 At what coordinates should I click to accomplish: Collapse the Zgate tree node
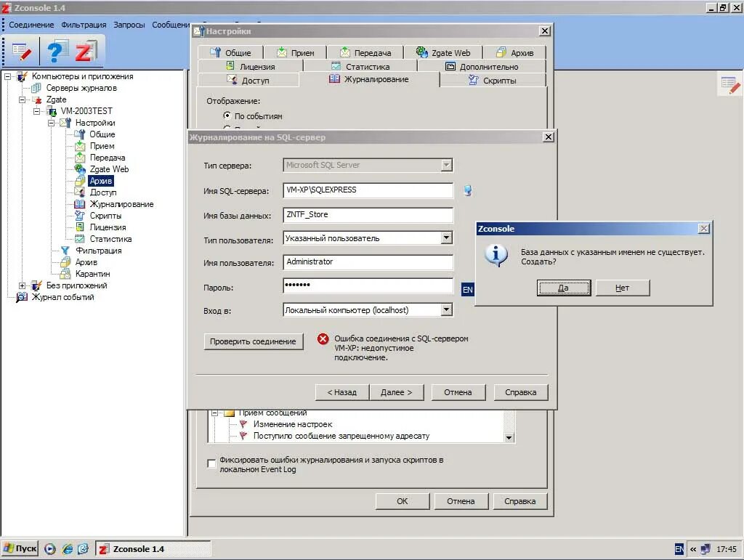point(22,100)
